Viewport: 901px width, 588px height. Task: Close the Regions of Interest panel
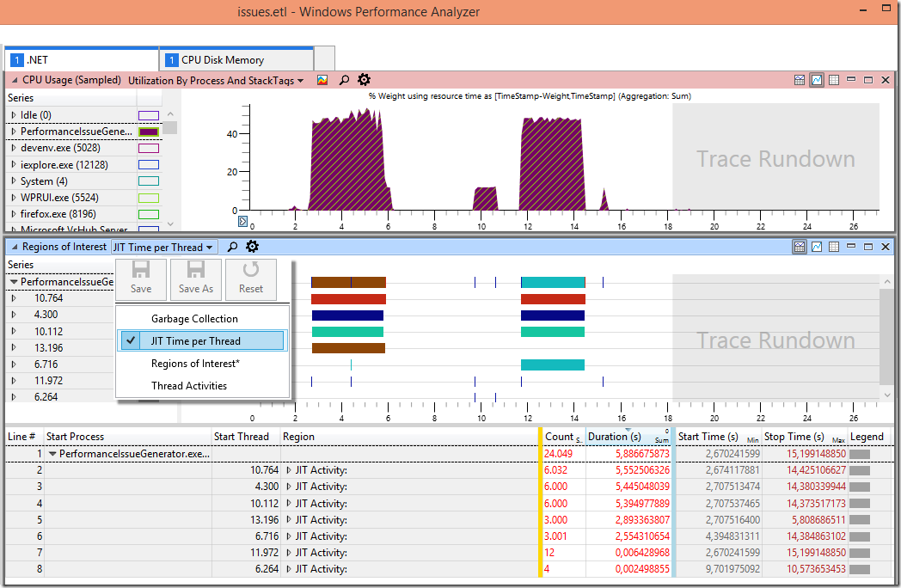click(x=886, y=247)
